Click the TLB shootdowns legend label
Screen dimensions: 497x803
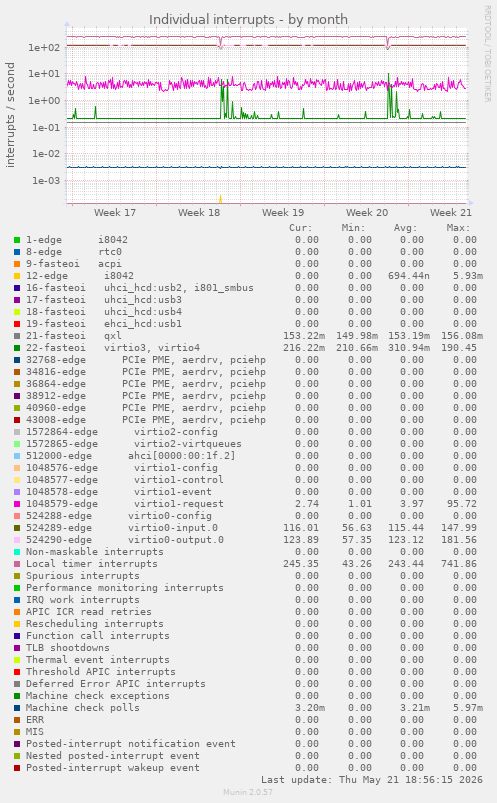pyautogui.click(x=68, y=648)
